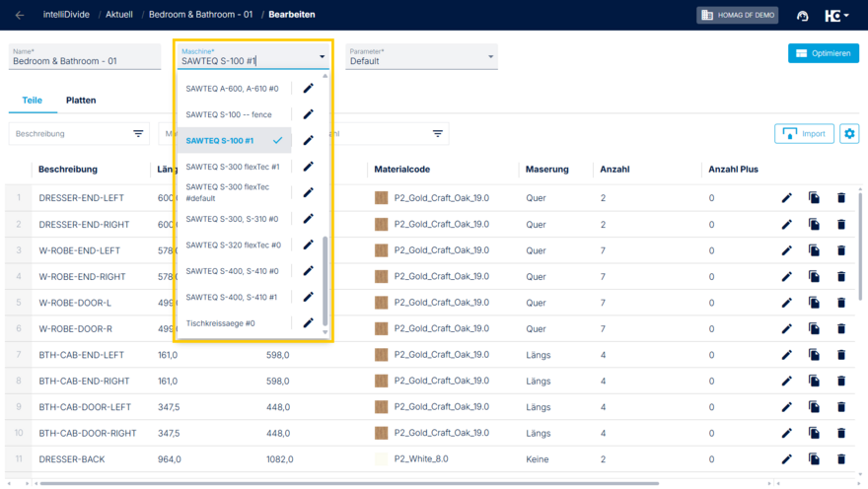The image size is (868, 489).
Task: Edit machine SAWTEQ S-320 flexTec #0
Action: click(x=309, y=245)
